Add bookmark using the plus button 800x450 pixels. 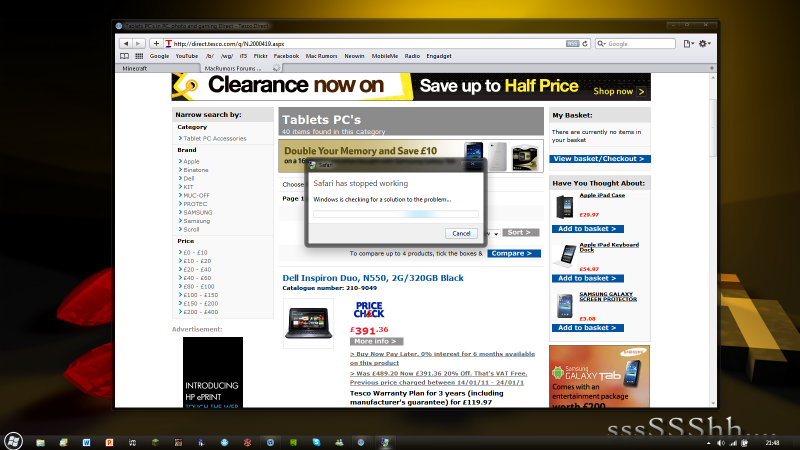(x=156, y=44)
